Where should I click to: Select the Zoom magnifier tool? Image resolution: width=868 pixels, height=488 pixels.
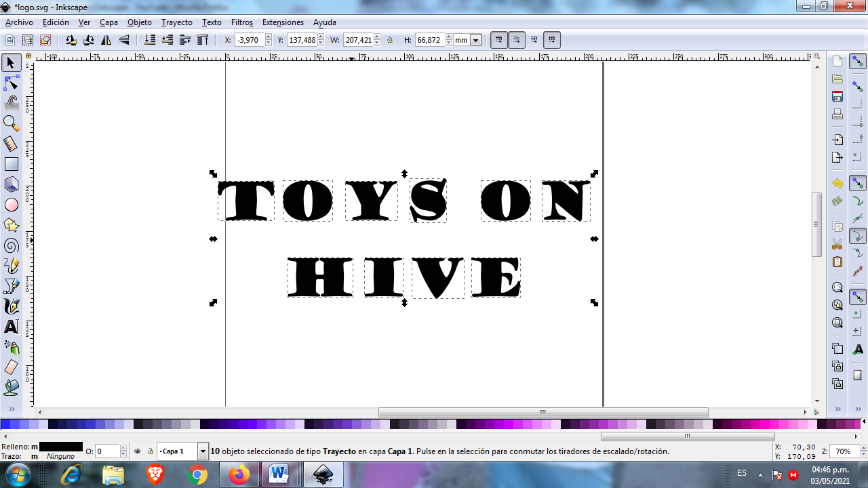pyautogui.click(x=11, y=123)
